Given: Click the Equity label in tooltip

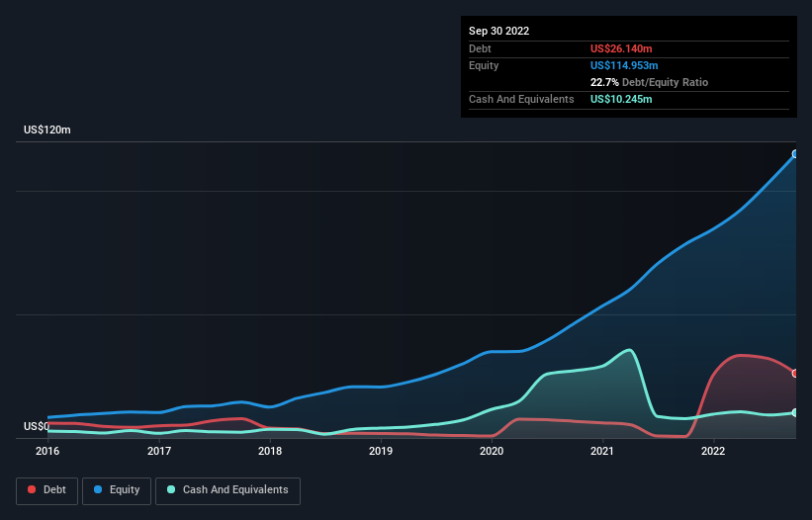Looking at the screenshot, I should point(484,65).
